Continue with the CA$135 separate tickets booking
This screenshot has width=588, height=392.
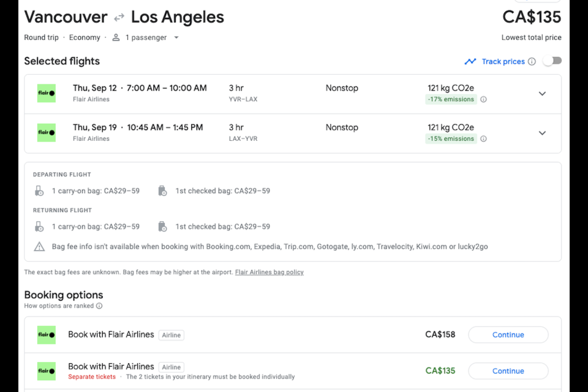point(508,371)
